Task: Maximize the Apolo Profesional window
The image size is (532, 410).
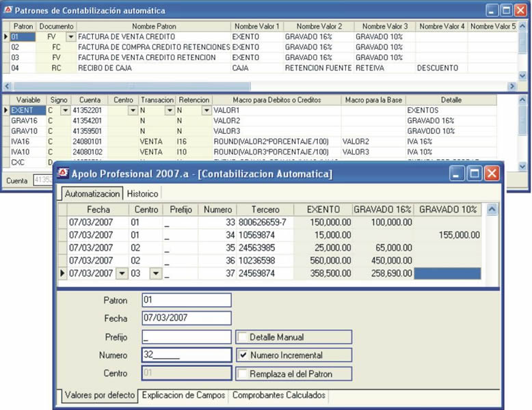Action: [475, 174]
